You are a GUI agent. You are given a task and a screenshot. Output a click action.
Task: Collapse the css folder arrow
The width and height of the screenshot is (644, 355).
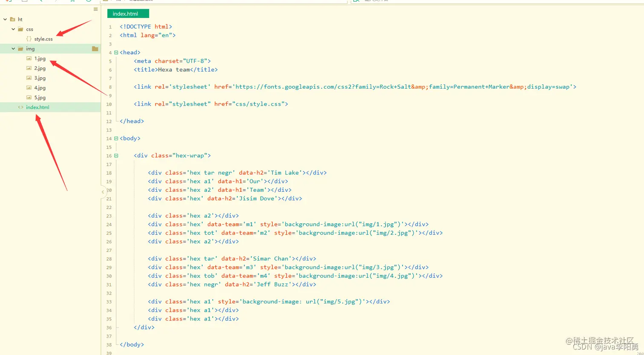pyautogui.click(x=13, y=29)
